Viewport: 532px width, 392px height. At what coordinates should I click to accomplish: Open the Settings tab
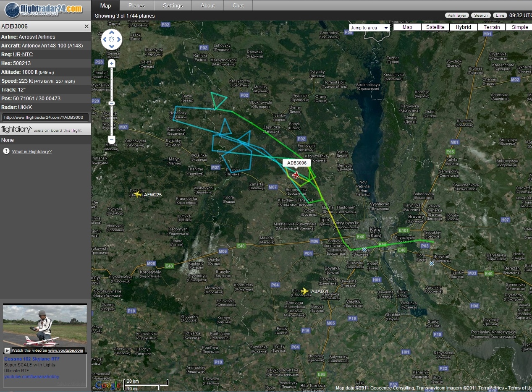173,5
